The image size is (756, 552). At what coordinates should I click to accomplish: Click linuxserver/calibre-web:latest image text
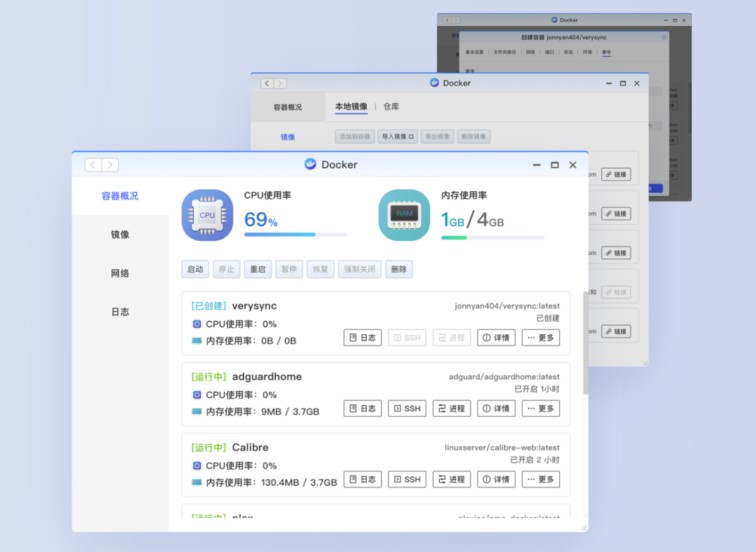point(502,448)
